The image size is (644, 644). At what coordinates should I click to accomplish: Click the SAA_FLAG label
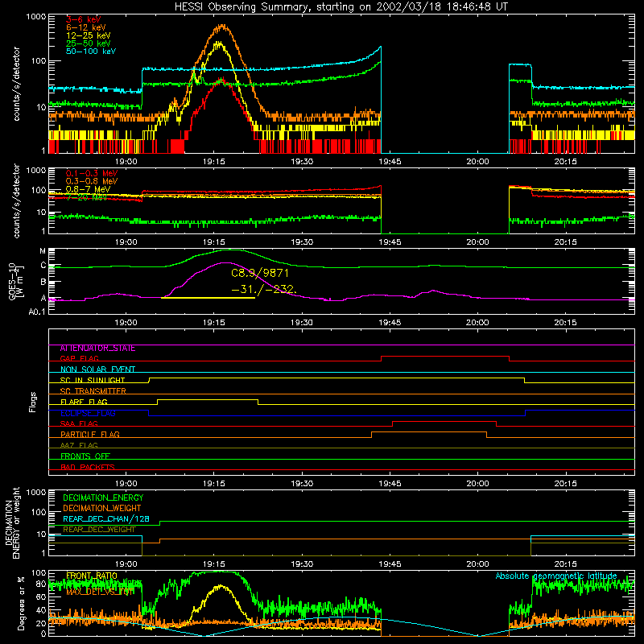click(79, 423)
